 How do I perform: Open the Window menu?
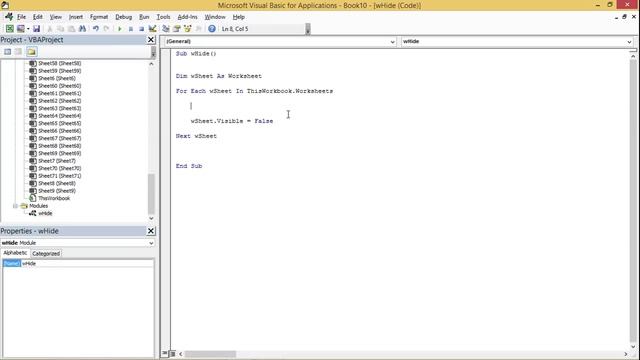pyautogui.click(x=215, y=17)
